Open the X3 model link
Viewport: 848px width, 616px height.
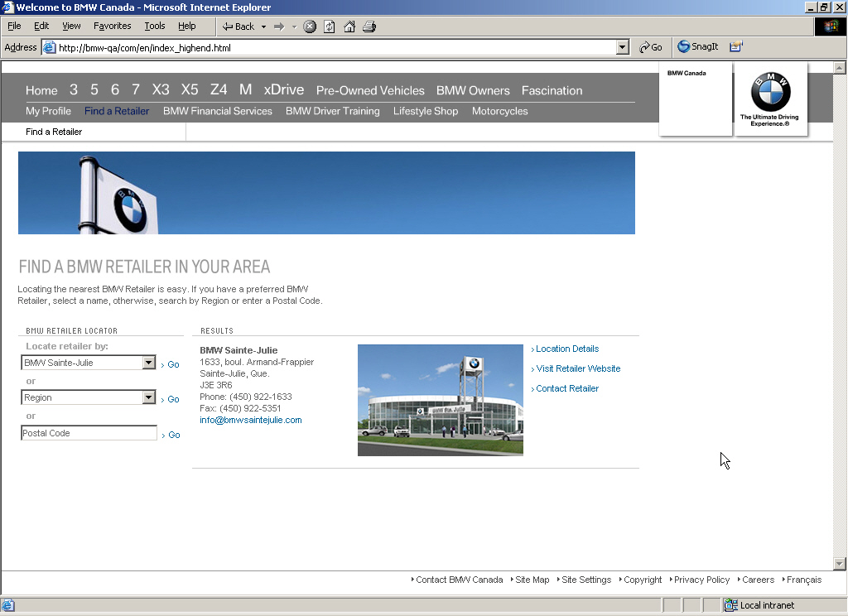tap(161, 89)
